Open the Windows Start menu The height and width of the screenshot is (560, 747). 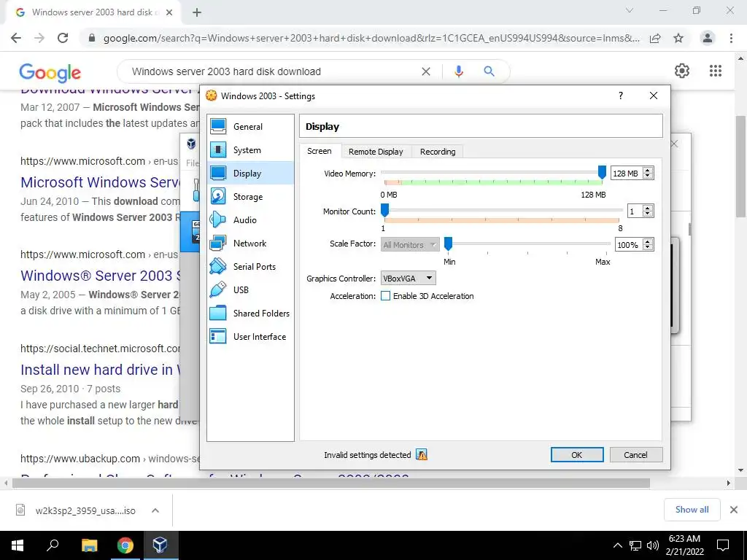[18, 545]
